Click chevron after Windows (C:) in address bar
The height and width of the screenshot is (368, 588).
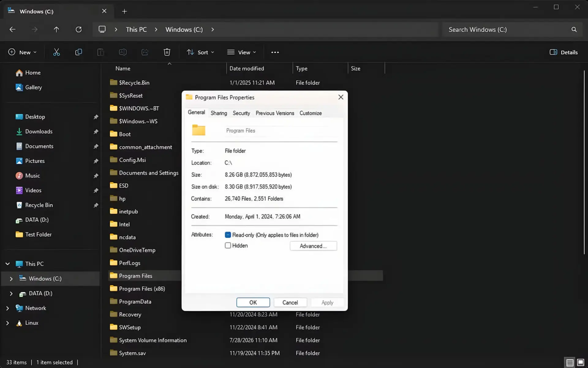[213, 29]
